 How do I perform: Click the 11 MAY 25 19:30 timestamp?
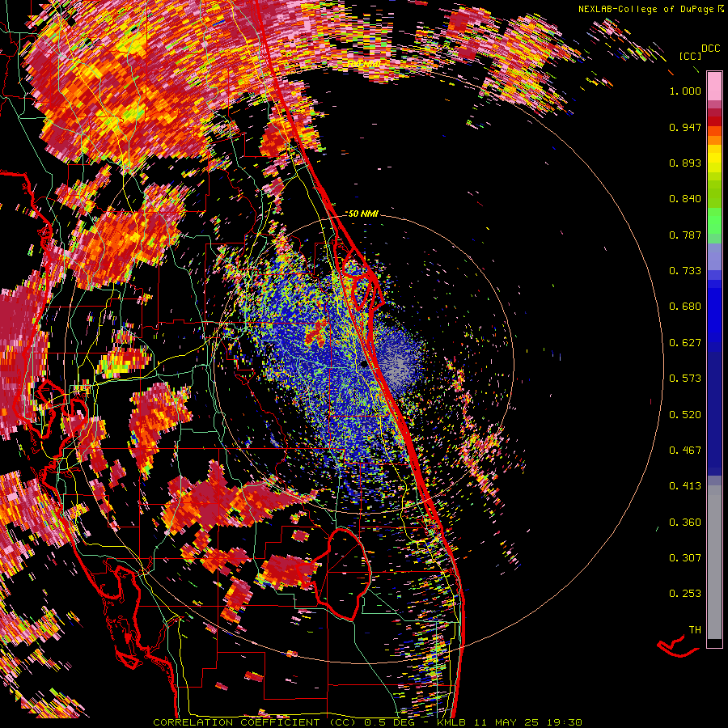tap(528, 722)
